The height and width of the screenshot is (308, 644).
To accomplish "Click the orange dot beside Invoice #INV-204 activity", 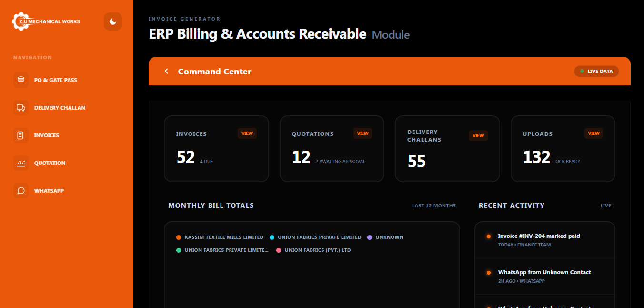I will point(488,236).
